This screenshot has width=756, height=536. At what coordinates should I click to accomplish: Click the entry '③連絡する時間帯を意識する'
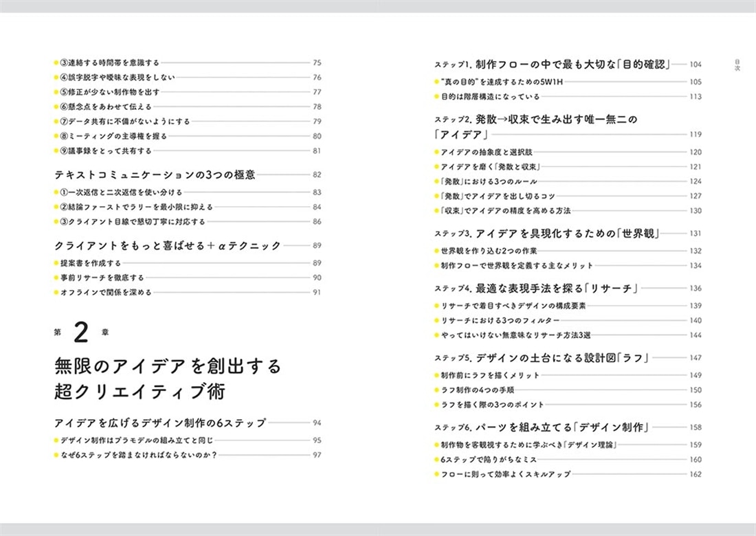coord(109,63)
